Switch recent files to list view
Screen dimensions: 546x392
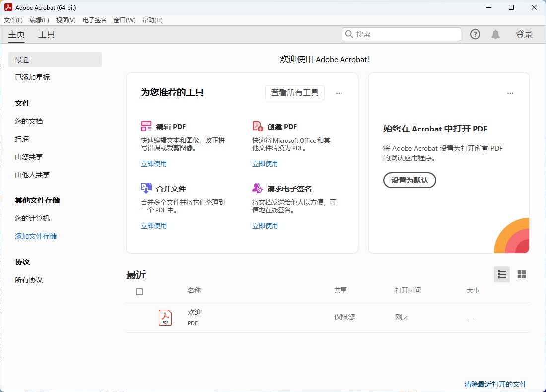[501, 274]
